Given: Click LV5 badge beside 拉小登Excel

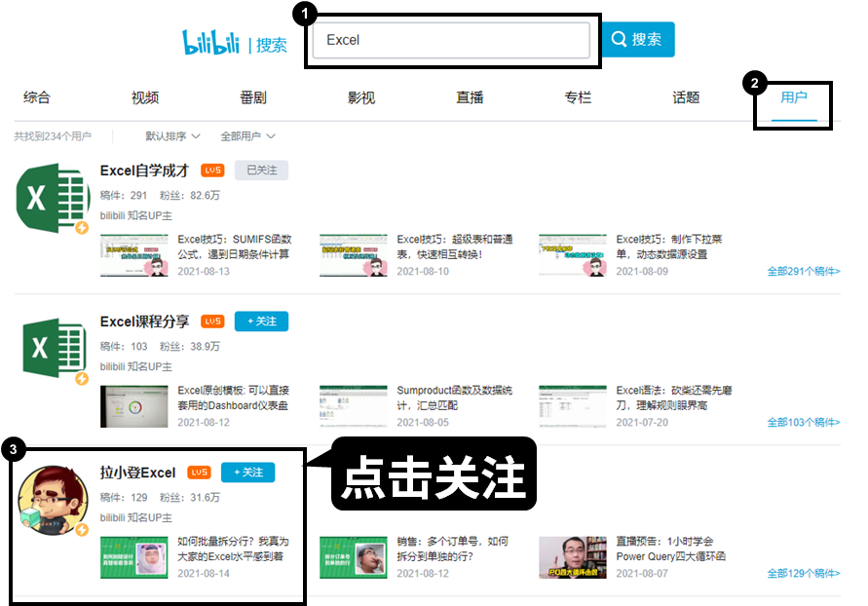Looking at the screenshot, I should pos(200,473).
